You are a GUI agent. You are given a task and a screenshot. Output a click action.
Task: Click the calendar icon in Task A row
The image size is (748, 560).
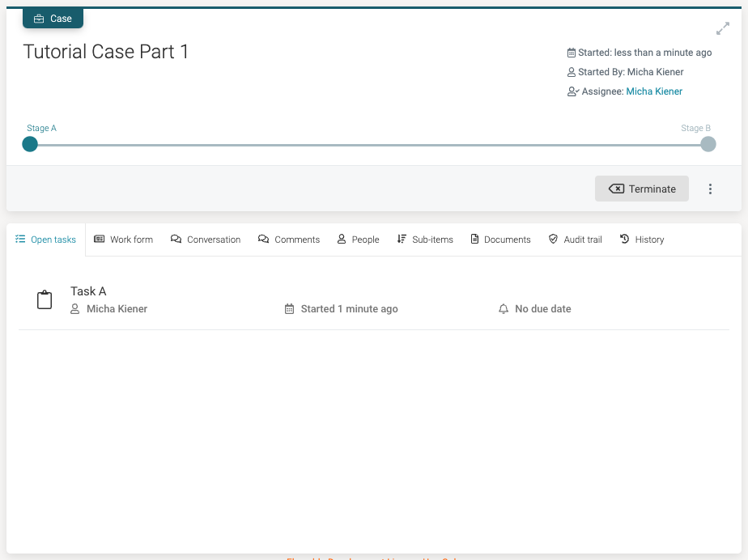point(289,309)
